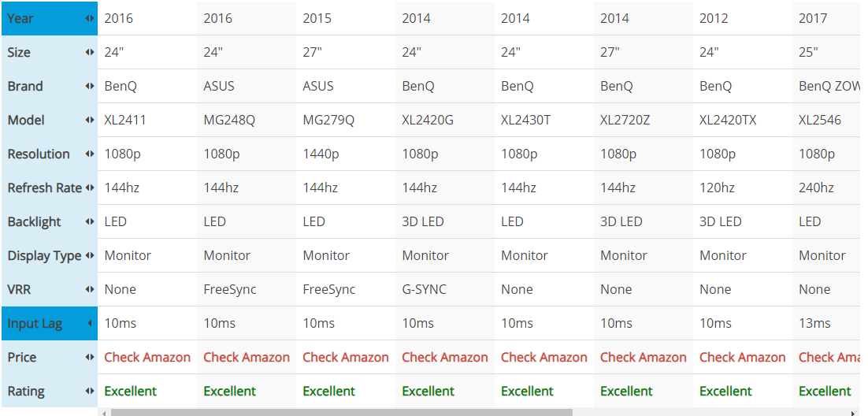Viewport: 868px width, 416px height.
Task: Click the sort arrows beside Resolution
Action: pyautogui.click(x=90, y=154)
